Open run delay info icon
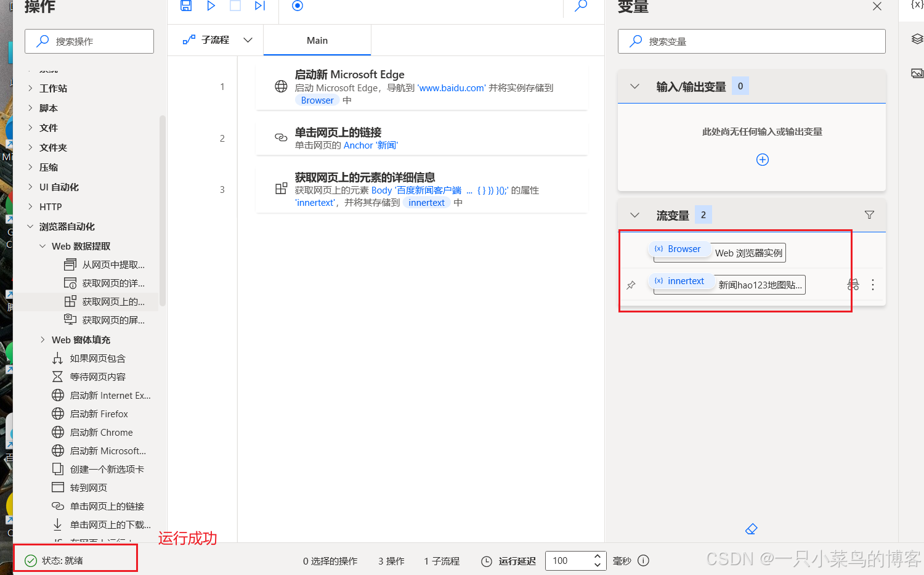Screen dimensions: 924x575 coord(644,561)
